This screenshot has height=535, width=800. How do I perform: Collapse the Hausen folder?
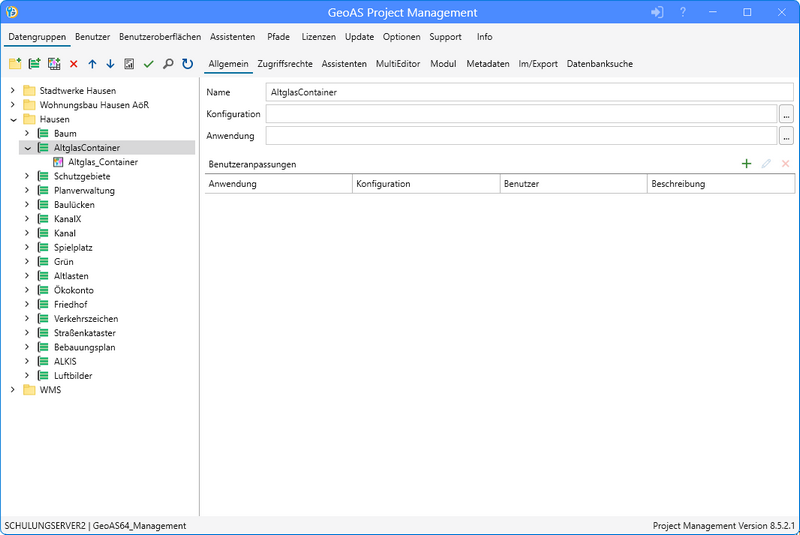(13, 119)
